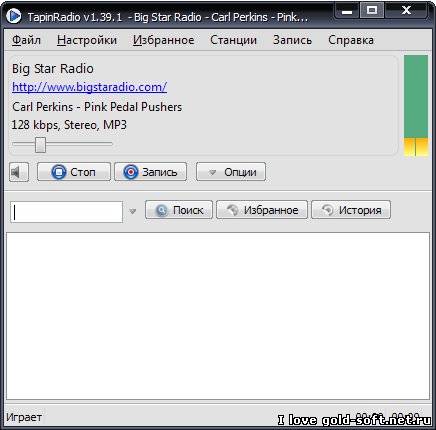Image resolution: width=436 pixels, height=430 pixels.
Task: Open the Опции dropdown button
Action: click(231, 172)
